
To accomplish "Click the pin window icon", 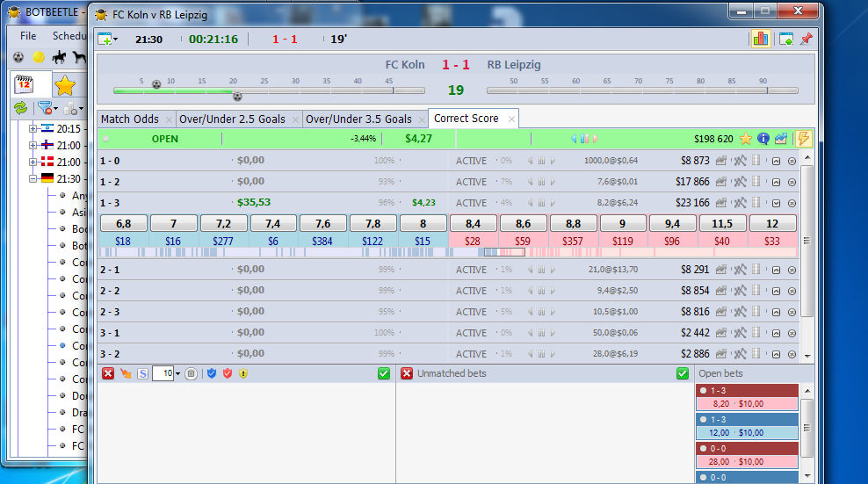I will click(807, 39).
